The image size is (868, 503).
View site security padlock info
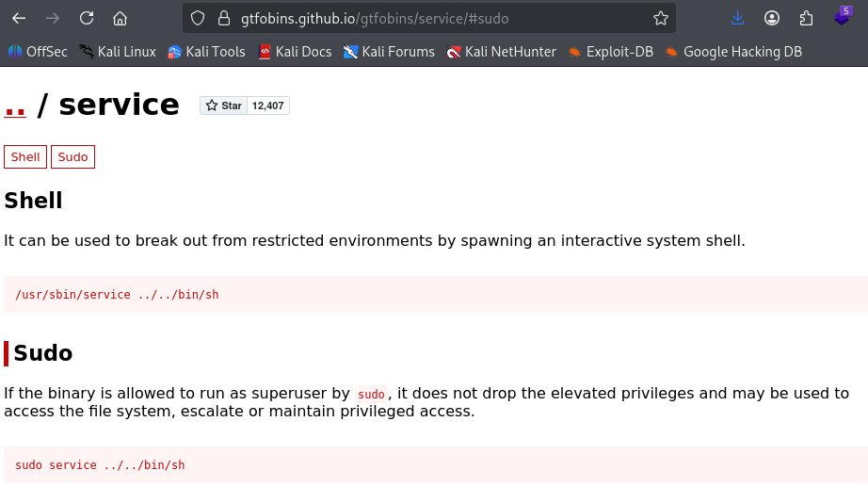coord(224,18)
